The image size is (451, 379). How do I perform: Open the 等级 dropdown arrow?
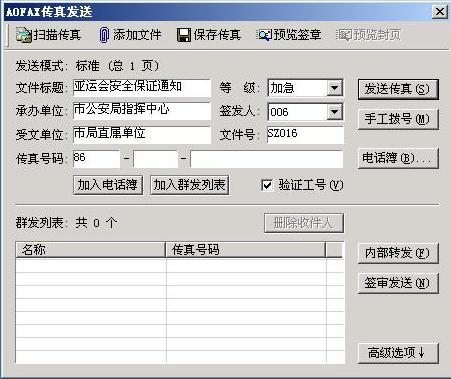coord(334,88)
